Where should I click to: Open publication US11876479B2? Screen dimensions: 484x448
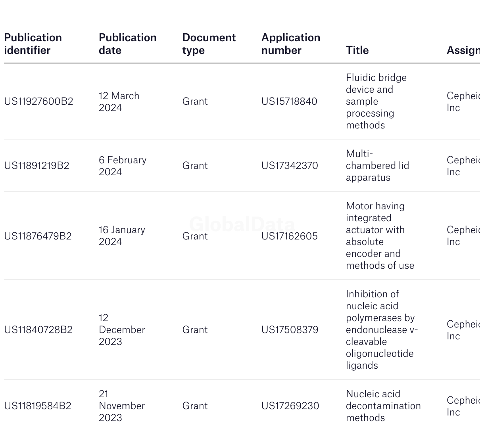[38, 236]
